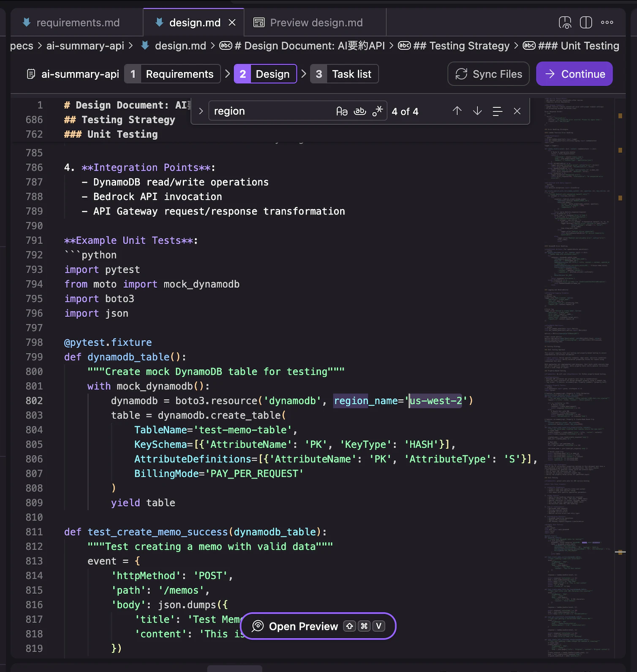Click the "```python" code fence line
The width and height of the screenshot is (637, 672).
pos(90,255)
